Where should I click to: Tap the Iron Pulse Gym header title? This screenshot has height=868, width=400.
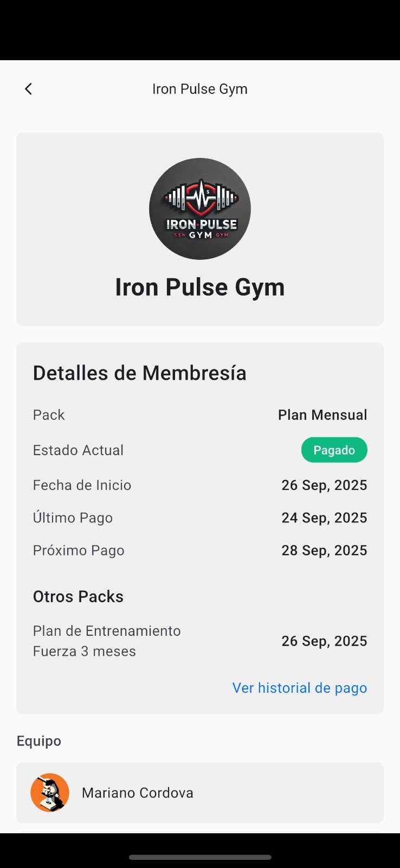click(x=199, y=89)
